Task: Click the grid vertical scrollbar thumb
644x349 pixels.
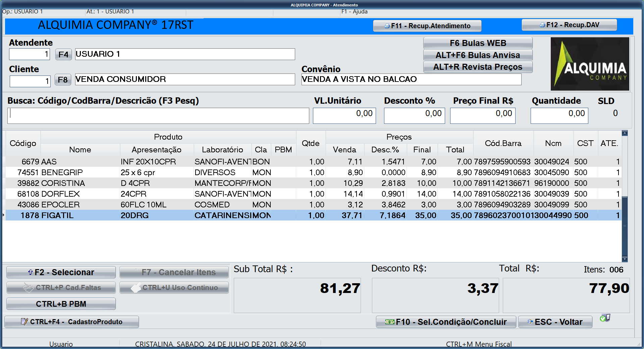Action: (625, 227)
